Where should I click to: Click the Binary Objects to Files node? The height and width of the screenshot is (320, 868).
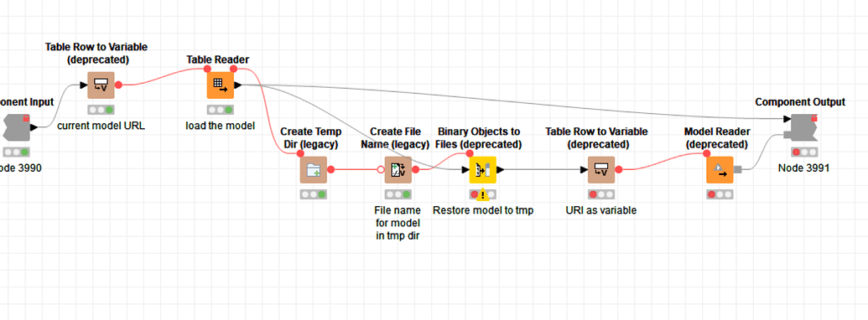[483, 170]
